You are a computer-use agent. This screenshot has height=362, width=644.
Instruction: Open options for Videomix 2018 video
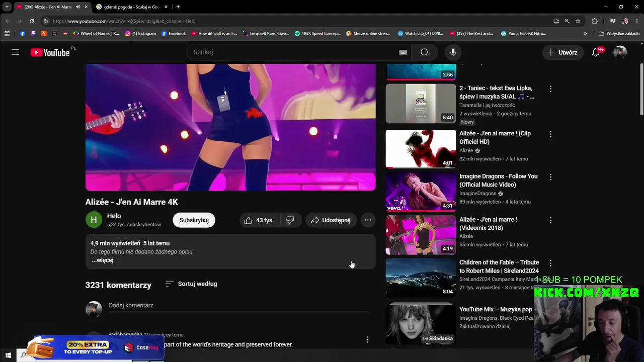coord(550,220)
